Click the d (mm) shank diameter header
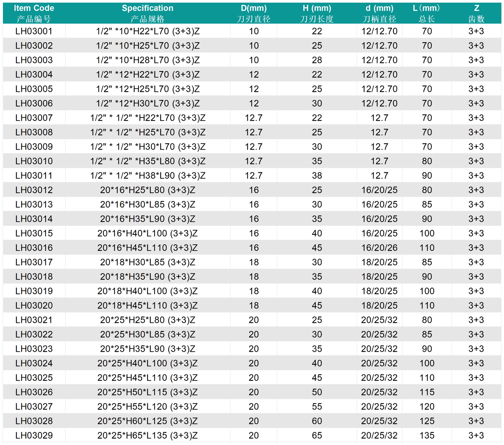The image size is (504, 445). tap(379, 13)
